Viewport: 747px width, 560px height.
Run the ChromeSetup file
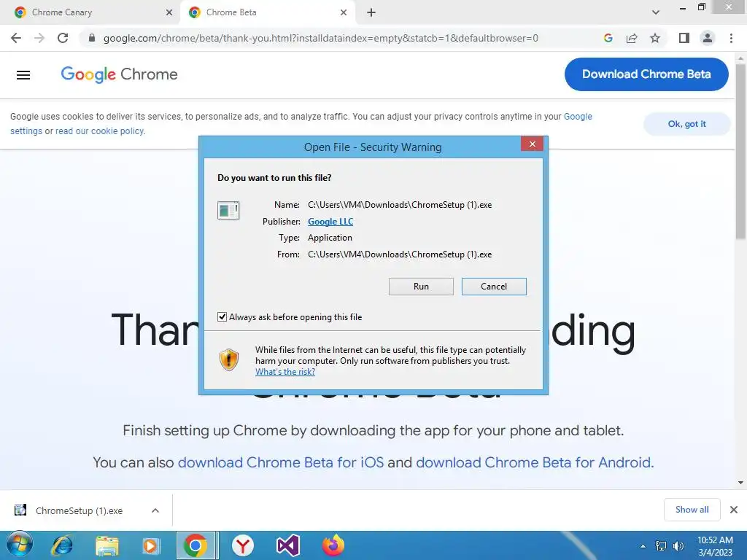pyautogui.click(x=421, y=286)
